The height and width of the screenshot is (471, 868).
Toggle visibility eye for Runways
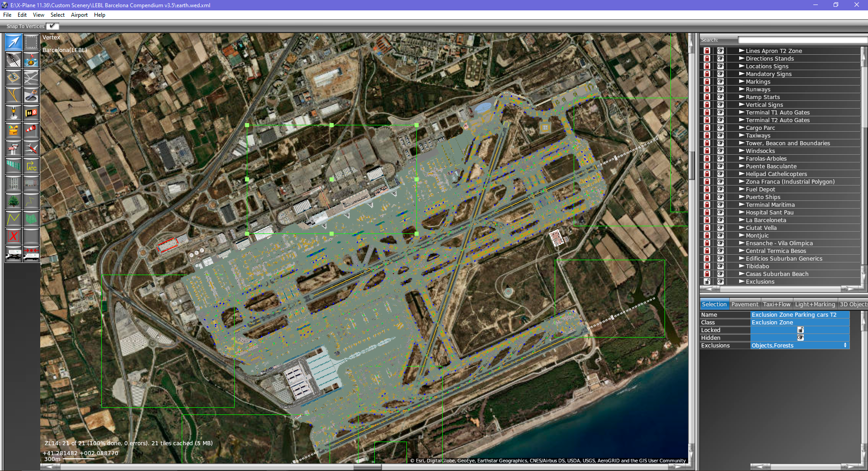720,89
